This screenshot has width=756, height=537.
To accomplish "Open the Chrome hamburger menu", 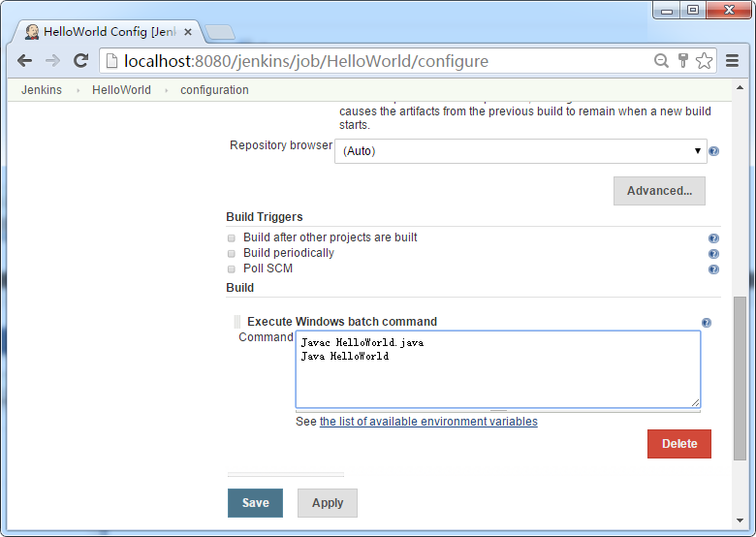I will (x=733, y=61).
